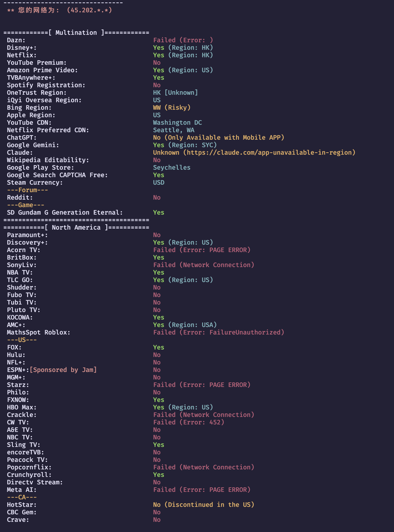
Task: Click the Bing Region WW (Risky) result
Action: (x=172, y=108)
